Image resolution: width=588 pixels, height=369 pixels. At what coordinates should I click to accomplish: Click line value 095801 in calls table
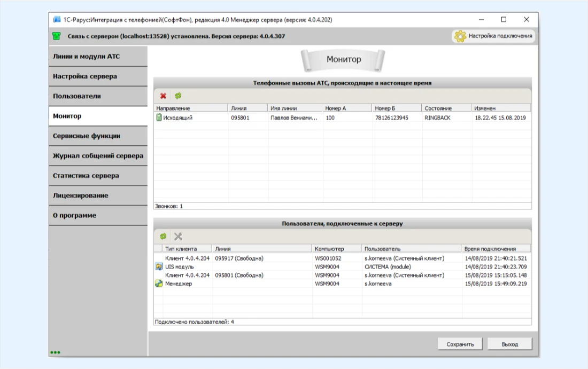240,117
